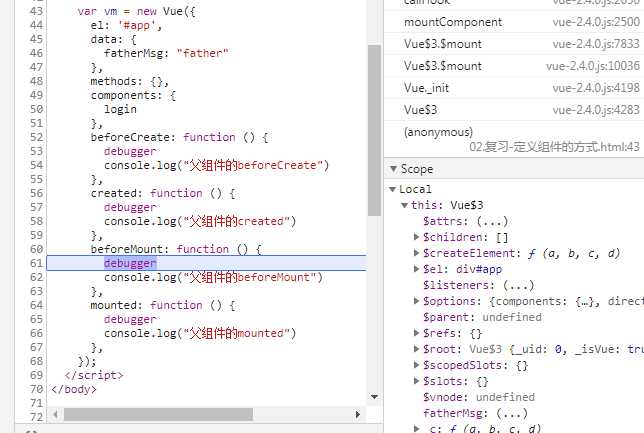
Task: Set a breakpoint on line 53
Action: 36,151
